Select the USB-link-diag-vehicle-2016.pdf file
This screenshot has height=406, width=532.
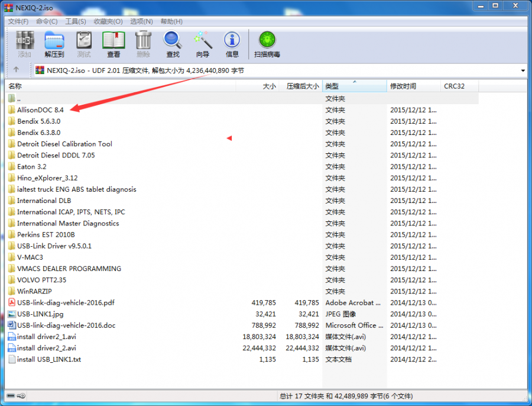67,302
